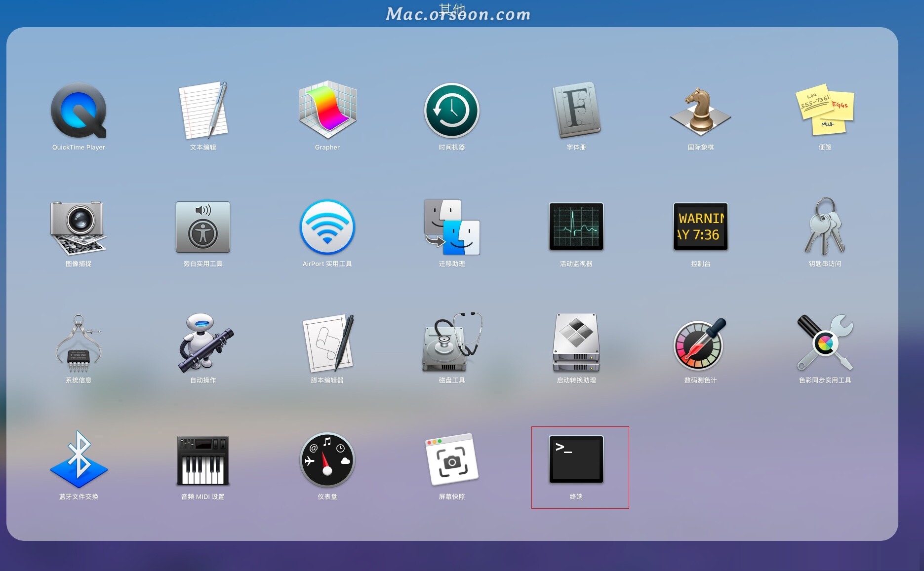924x571 pixels.
Task: Open the 屏幕快照 screenshot camera icon
Action: point(452,459)
